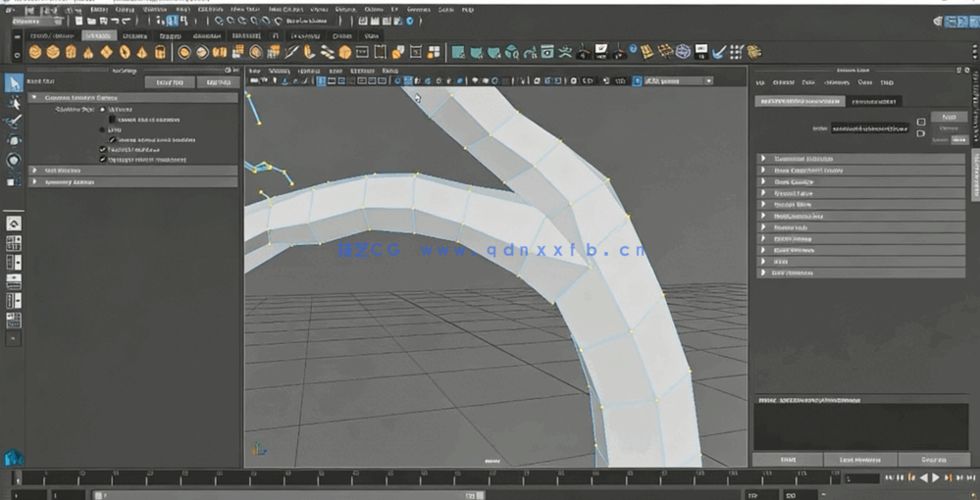Image resolution: width=980 pixels, height=500 pixels.
Task: Click Load Attributes in the Attribute Editor
Action: [x=859, y=459]
